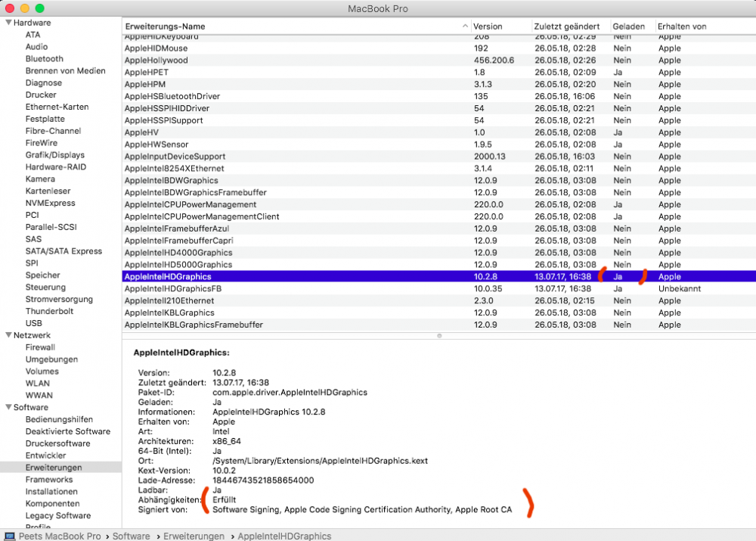Open Druckersoftware entry
Viewport: 756px width, 541px height.
pos(57,443)
